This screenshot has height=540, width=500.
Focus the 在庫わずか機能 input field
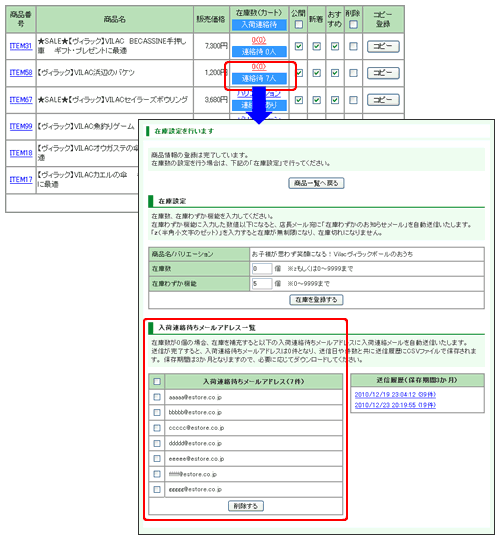click(x=262, y=284)
